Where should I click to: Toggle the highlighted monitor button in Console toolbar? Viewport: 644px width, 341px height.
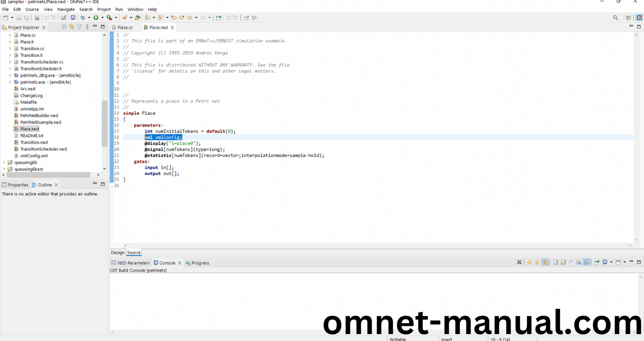coord(586,262)
